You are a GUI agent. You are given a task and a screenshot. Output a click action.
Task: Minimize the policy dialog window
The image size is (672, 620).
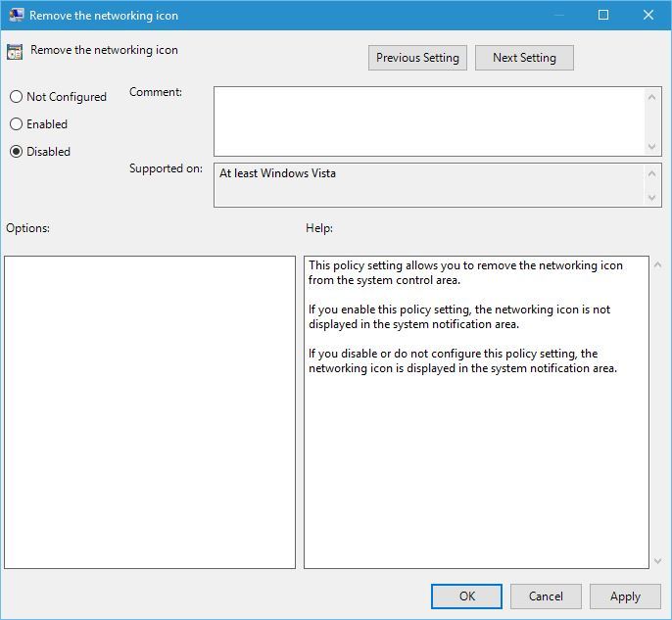(558, 15)
